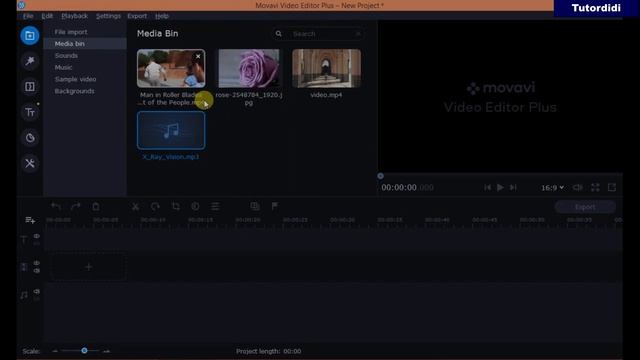The width and height of the screenshot is (640, 360).
Task: Open the Transitions panel icon
Action: click(30, 87)
